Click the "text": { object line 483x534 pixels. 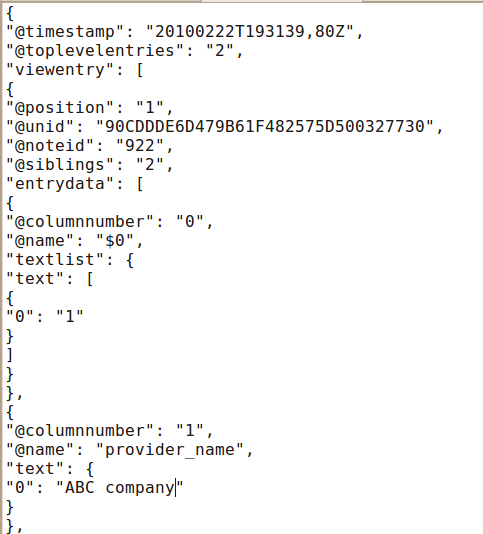50,469
